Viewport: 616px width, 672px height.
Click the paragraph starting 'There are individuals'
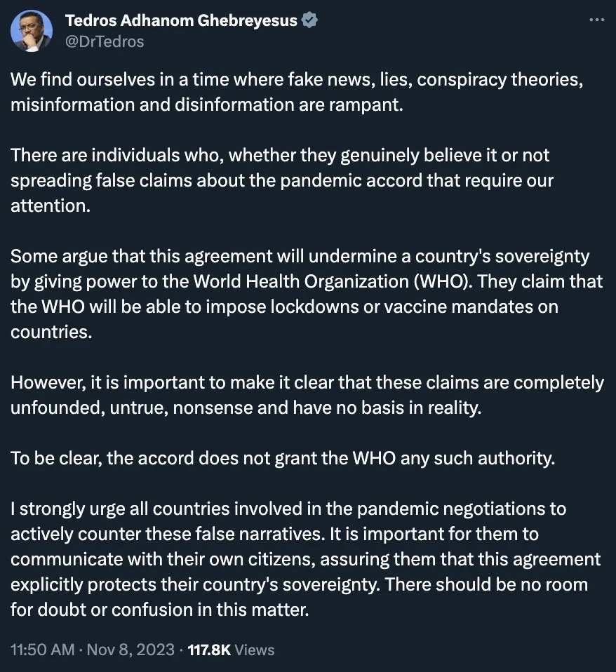pyautogui.click(x=282, y=180)
